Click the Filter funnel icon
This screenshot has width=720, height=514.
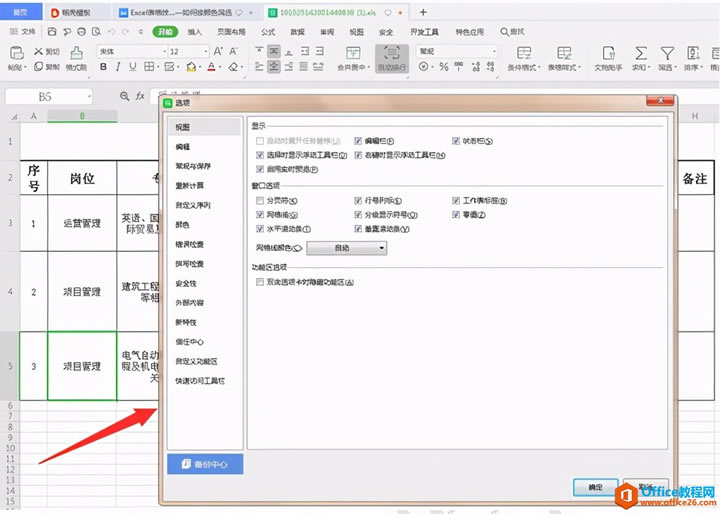[x=667, y=53]
